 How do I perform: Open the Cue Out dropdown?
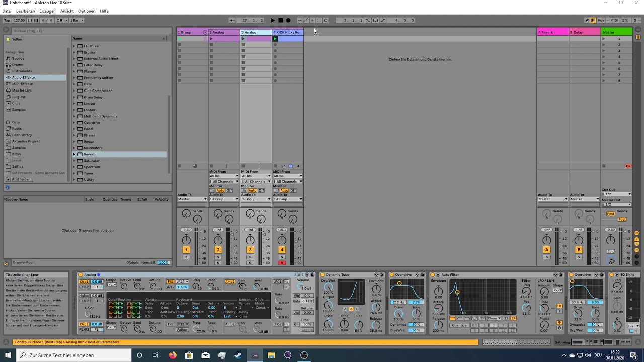pyautogui.click(x=616, y=194)
